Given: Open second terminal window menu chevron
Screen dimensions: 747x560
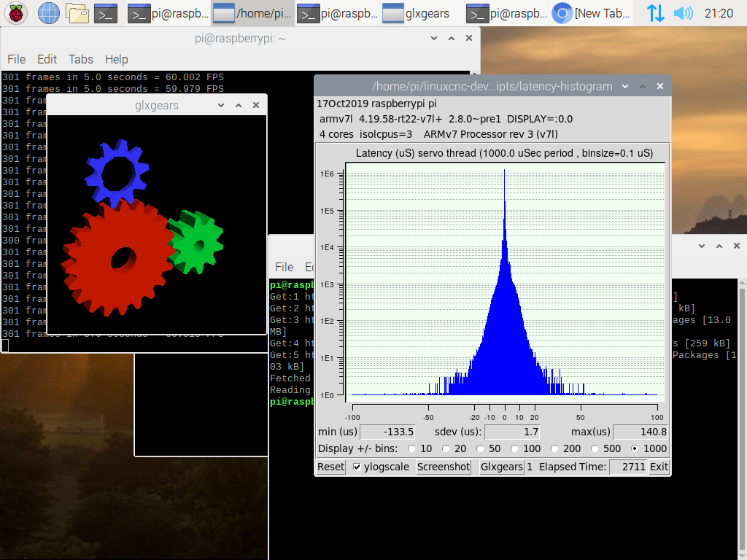Looking at the screenshot, I should coord(702,246).
